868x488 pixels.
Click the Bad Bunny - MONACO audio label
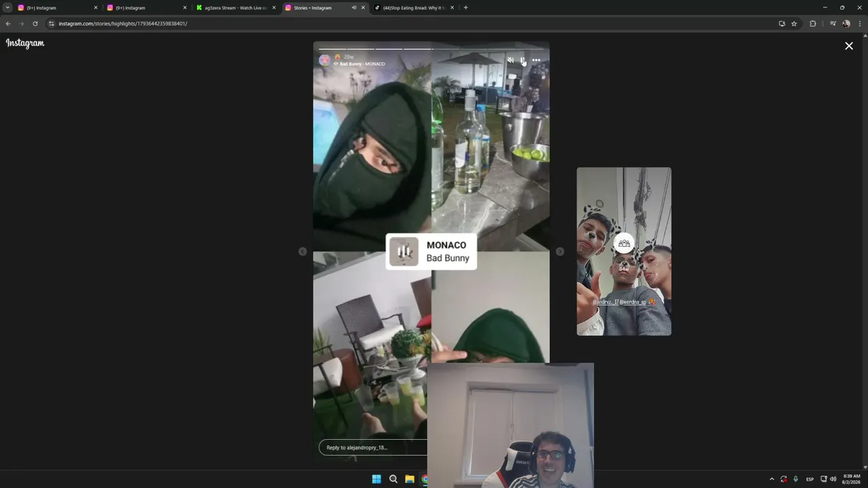point(362,64)
